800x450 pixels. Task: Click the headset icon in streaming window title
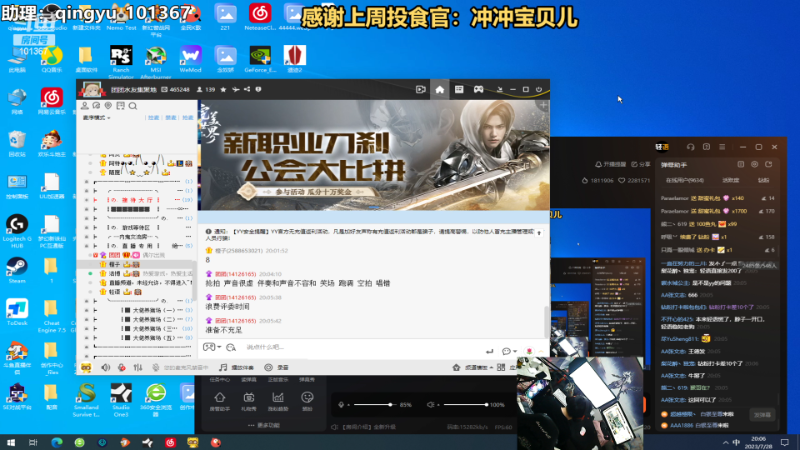[x=690, y=147]
